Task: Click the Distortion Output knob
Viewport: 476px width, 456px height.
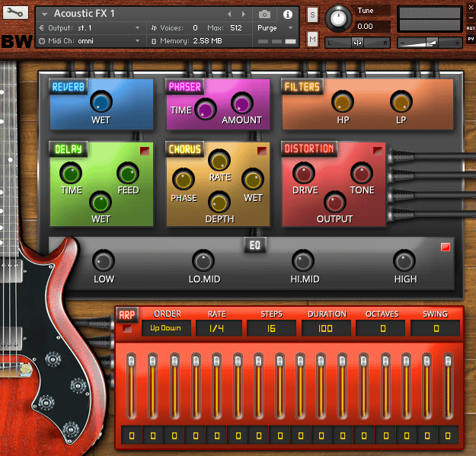Action: pos(335,202)
